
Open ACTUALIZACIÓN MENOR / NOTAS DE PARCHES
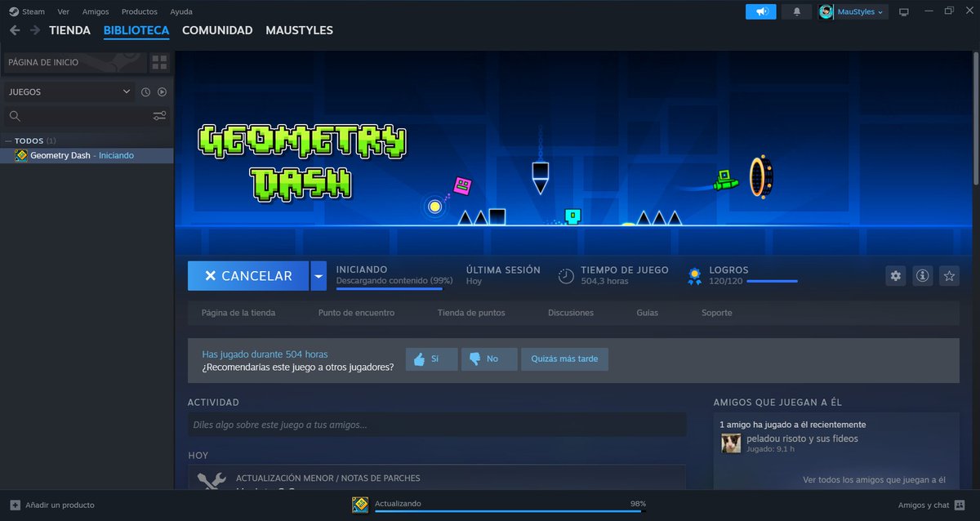tap(328, 478)
